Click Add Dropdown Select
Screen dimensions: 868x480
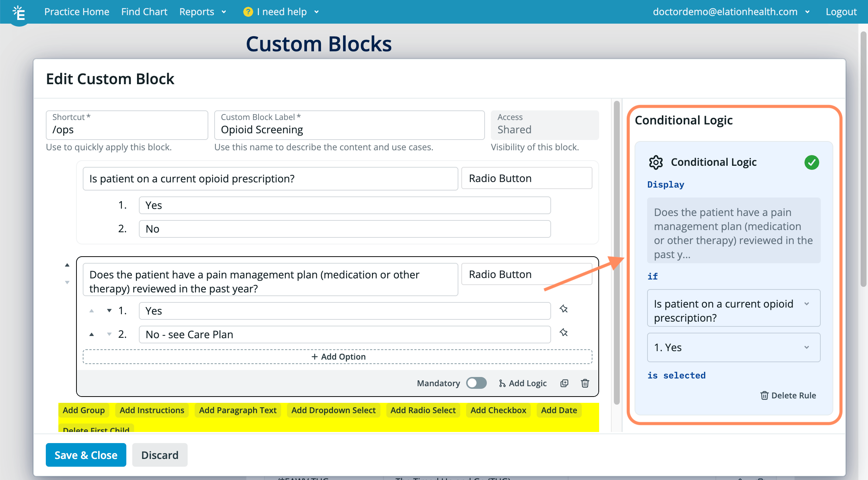point(333,410)
